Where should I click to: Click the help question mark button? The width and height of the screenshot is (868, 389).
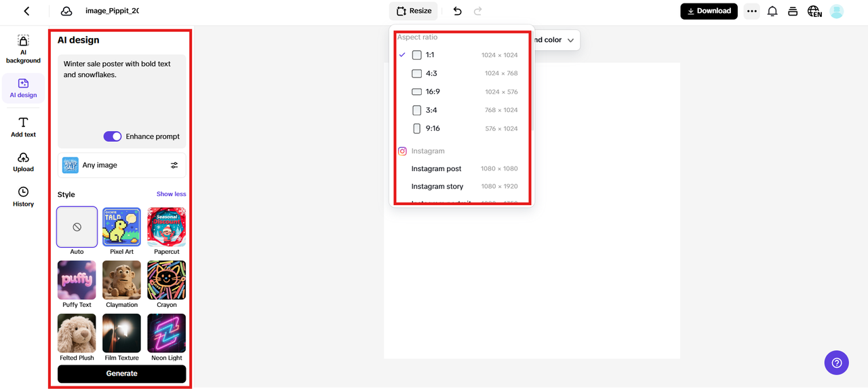(836, 363)
